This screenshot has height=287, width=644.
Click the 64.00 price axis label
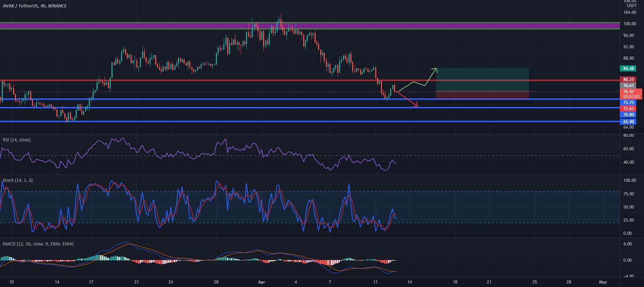tap(628, 127)
